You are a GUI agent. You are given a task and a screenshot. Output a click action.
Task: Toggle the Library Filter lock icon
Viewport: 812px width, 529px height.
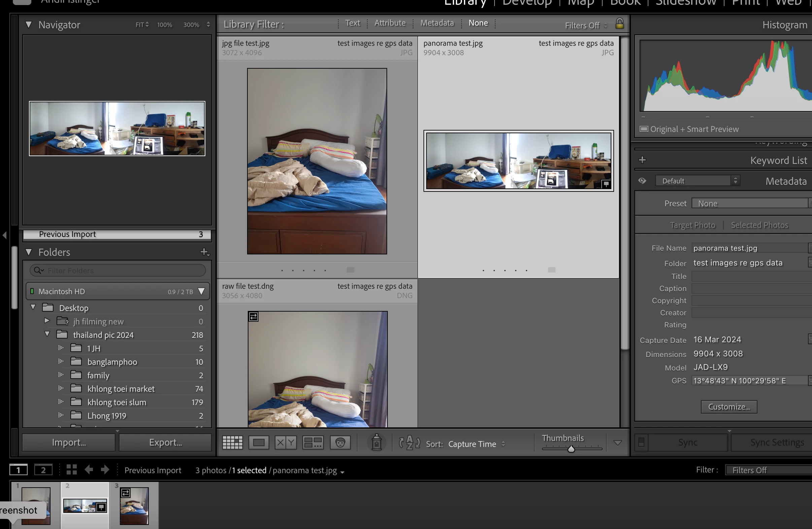click(619, 24)
